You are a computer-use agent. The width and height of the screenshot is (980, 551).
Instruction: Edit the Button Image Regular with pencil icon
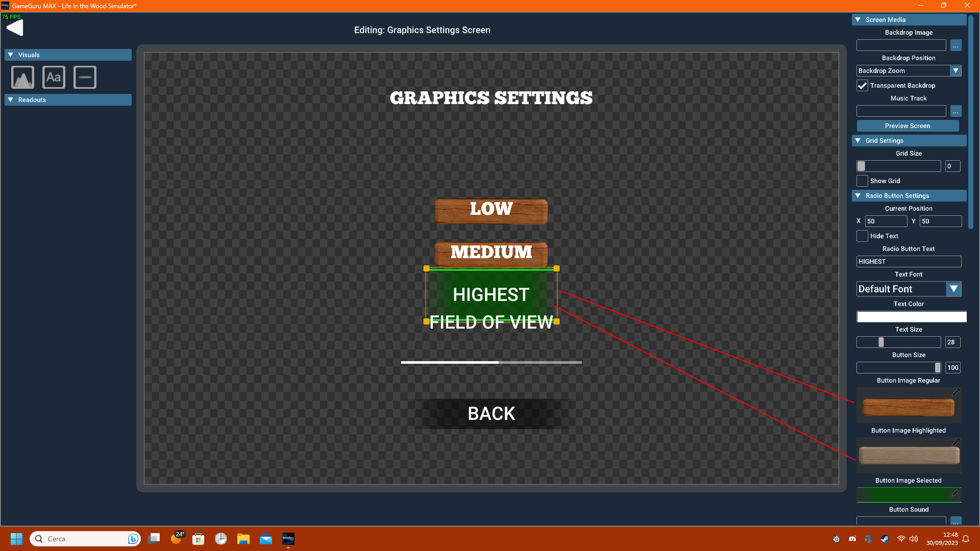955,393
